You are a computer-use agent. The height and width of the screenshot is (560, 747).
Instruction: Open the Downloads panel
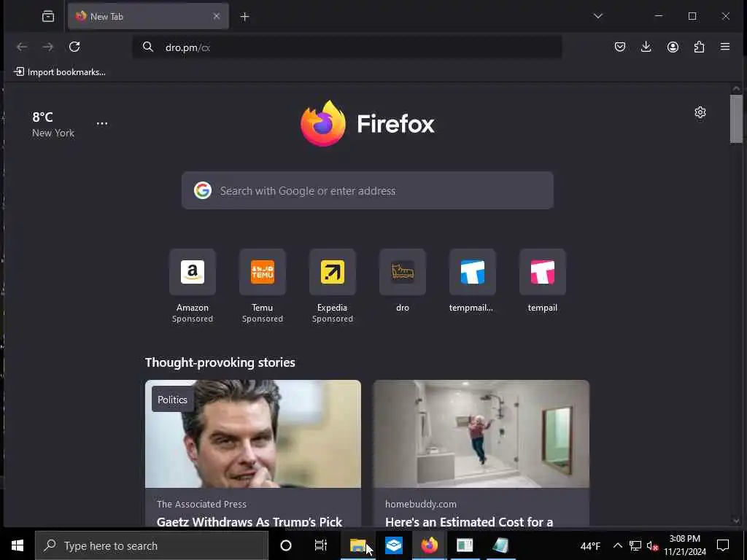[646, 47]
